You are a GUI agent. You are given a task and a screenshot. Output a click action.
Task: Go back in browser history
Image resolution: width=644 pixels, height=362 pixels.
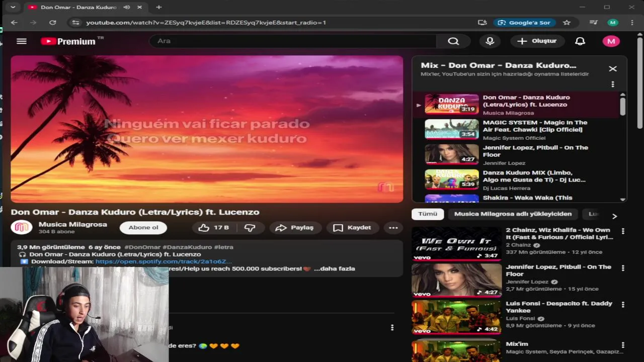[x=14, y=23]
